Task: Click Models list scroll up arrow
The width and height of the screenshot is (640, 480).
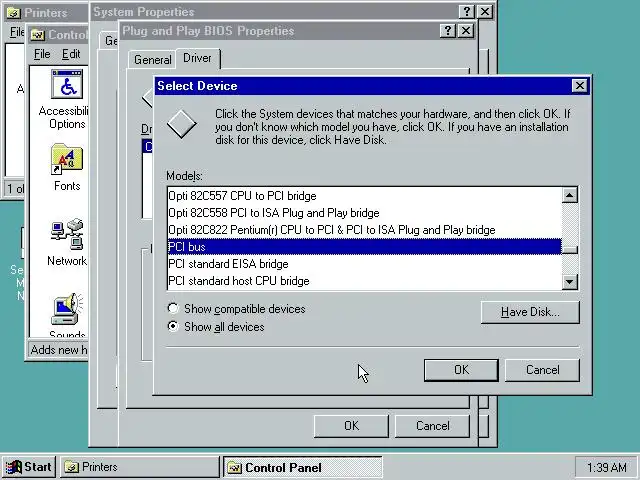Action: [569, 195]
